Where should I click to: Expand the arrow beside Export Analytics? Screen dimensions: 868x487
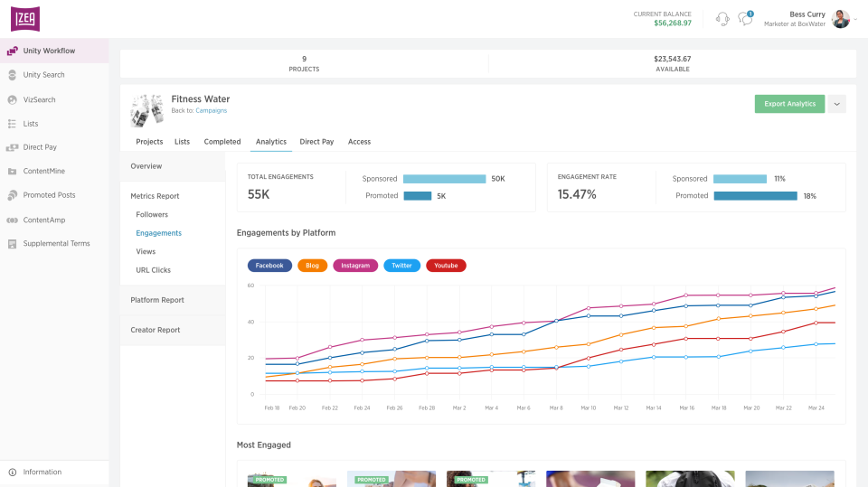(837, 104)
